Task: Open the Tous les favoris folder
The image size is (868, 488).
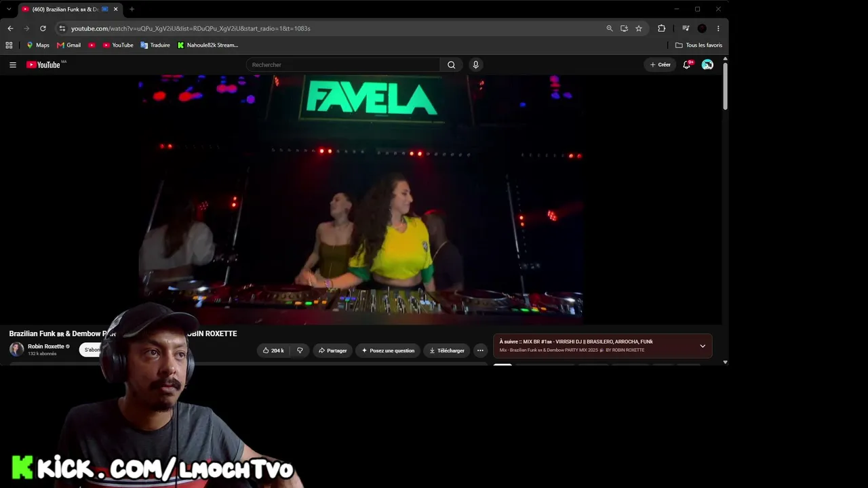Action: (x=699, y=45)
